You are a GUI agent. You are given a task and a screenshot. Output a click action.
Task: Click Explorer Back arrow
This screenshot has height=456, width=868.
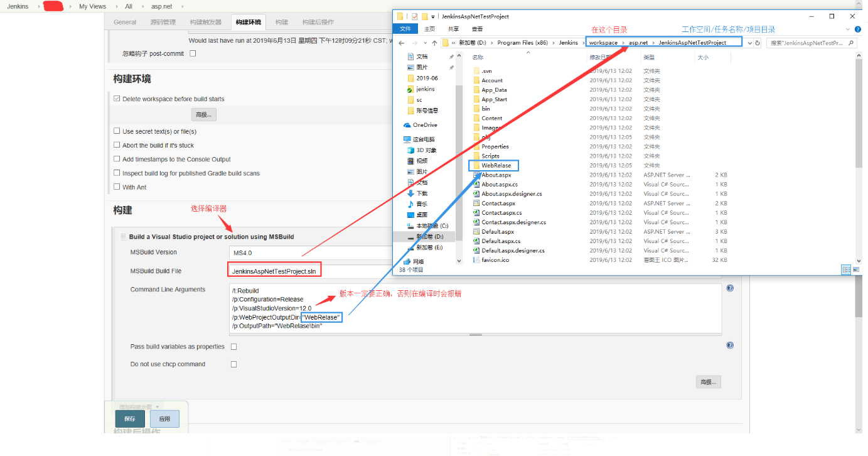tap(403, 43)
